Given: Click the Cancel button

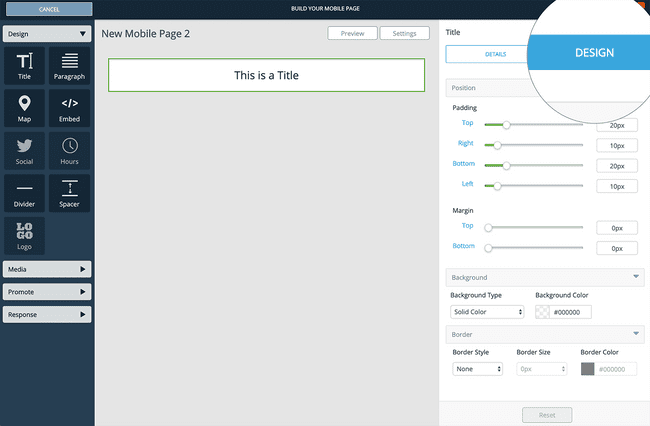Looking at the screenshot, I should pyautogui.click(x=49, y=9).
